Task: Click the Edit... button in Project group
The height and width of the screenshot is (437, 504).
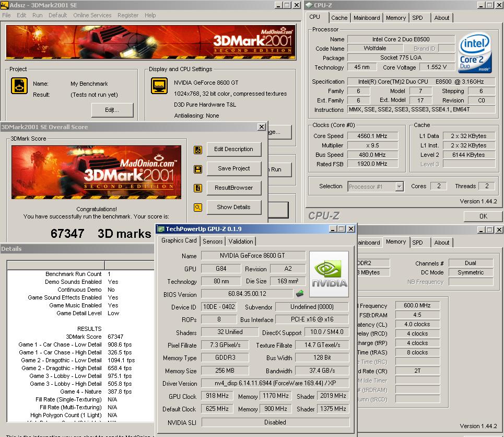Action: coord(112,110)
